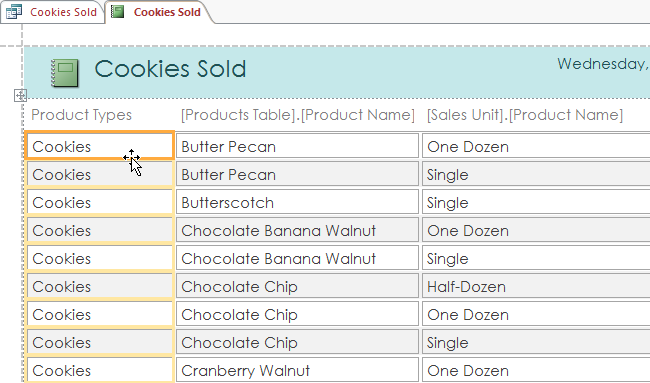The height and width of the screenshot is (383, 650).
Task: Select the Cranberry Walnut product cell
Action: tap(297, 370)
